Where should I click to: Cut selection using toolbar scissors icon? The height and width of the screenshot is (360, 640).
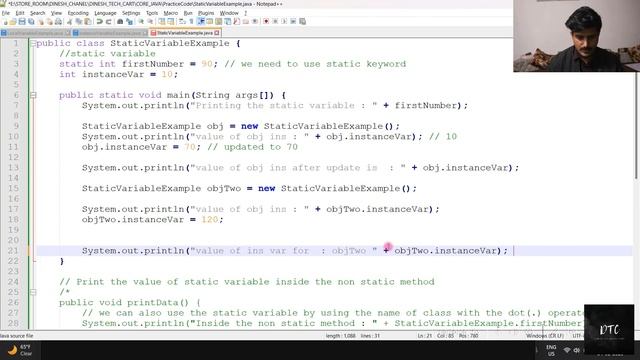70,21
